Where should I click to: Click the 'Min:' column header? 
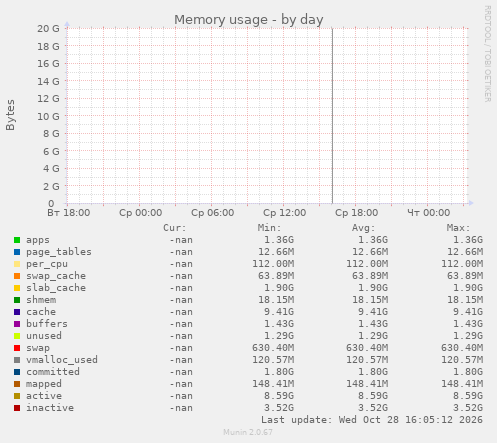269,228
